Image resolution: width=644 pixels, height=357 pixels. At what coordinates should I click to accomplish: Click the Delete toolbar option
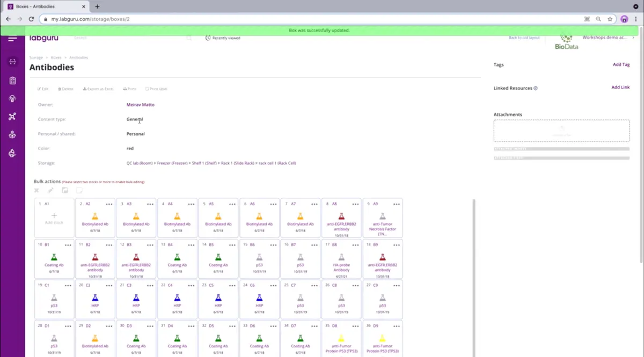[x=65, y=89]
